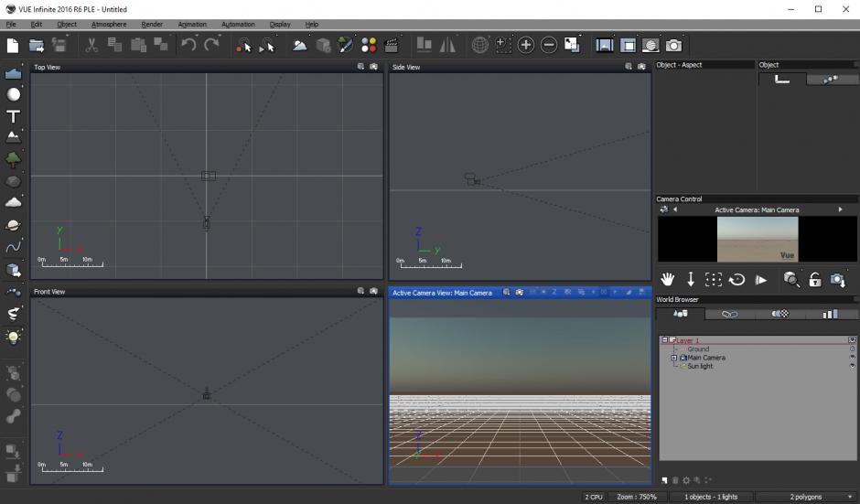This screenshot has width=860, height=504.
Task: Toggle visibility of Main Camera item
Action: click(853, 358)
